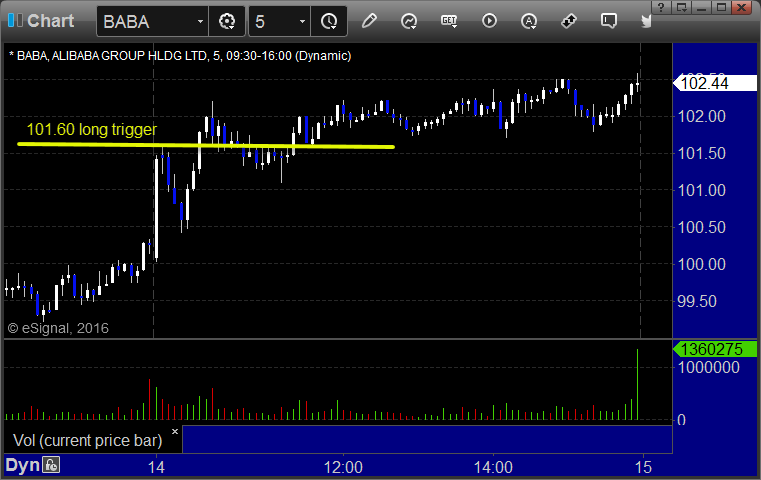Click the 102.44 current price marker
Image resolution: width=761 pixels, height=480 pixels.
(x=715, y=83)
